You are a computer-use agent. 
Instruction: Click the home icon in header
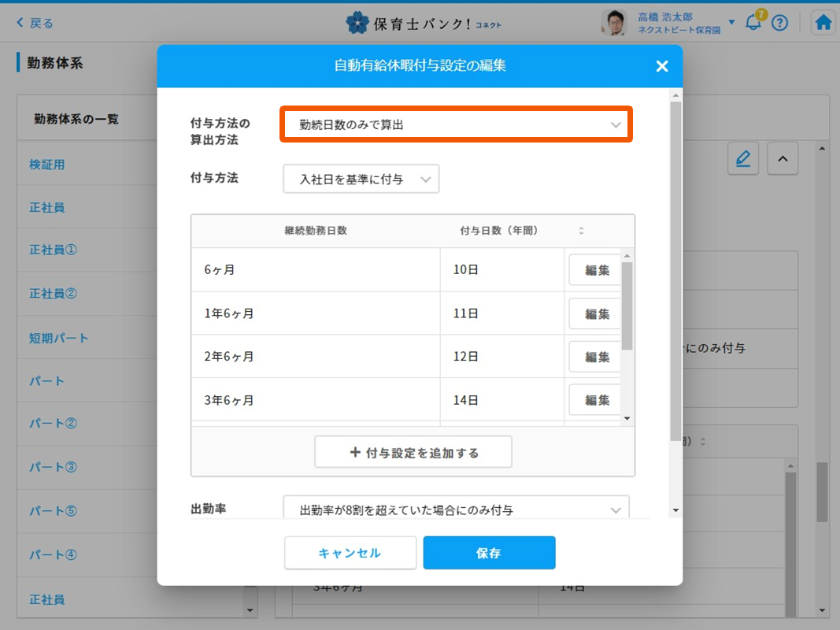[x=823, y=23]
